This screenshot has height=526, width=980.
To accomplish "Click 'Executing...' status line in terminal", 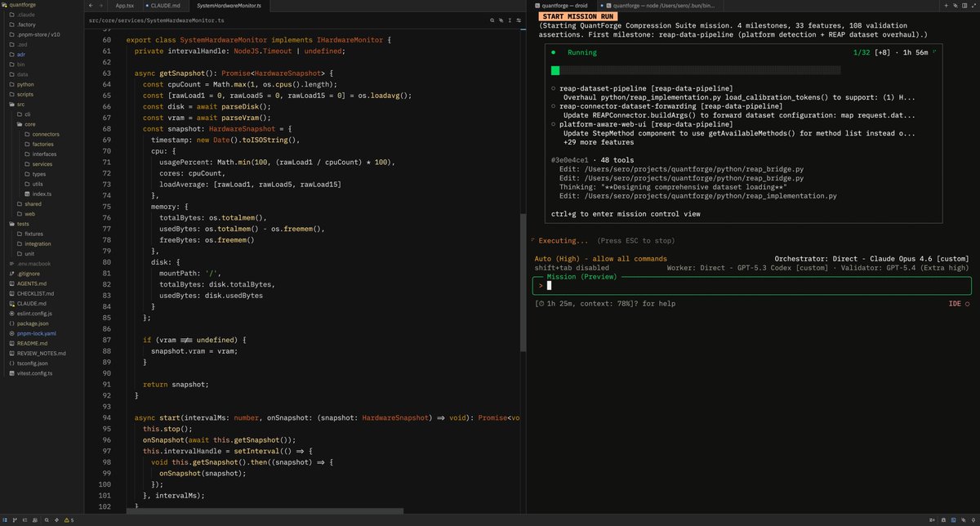I will [x=562, y=241].
